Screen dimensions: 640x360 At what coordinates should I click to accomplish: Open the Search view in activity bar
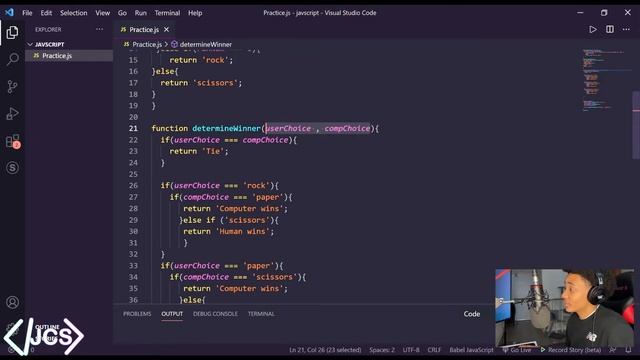(x=12, y=60)
